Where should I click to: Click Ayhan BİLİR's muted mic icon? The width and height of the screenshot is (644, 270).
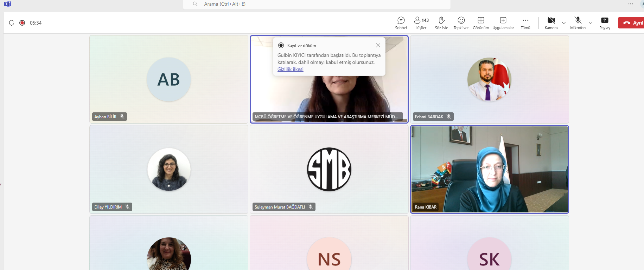(122, 117)
